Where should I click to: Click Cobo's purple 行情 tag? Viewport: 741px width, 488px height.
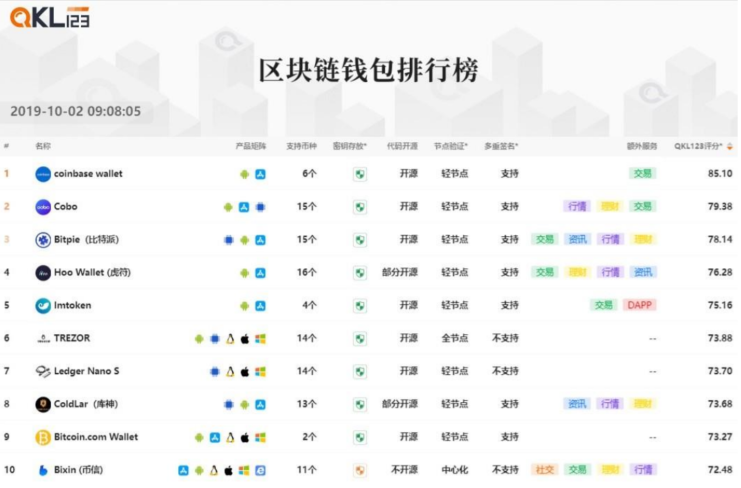(x=577, y=206)
